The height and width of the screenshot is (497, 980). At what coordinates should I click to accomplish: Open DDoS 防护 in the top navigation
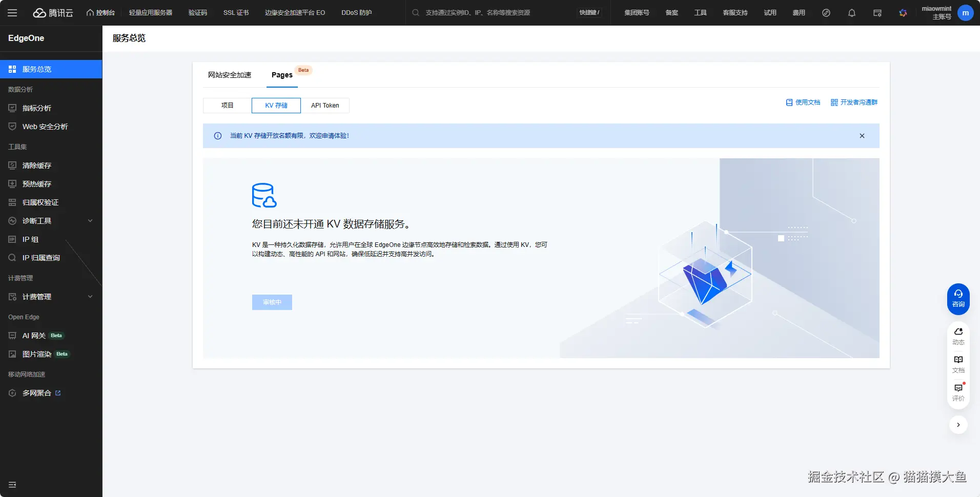(x=357, y=13)
